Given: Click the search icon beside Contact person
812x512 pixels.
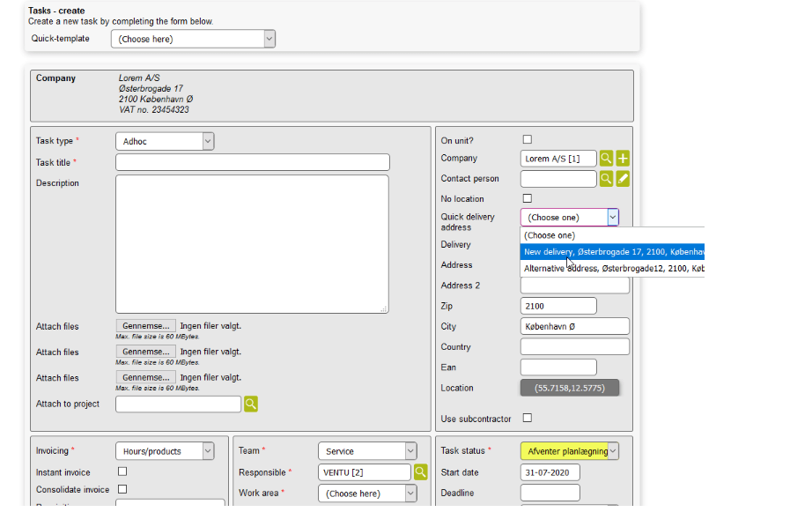Looking at the screenshot, I should pyautogui.click(x=606, y=179).
